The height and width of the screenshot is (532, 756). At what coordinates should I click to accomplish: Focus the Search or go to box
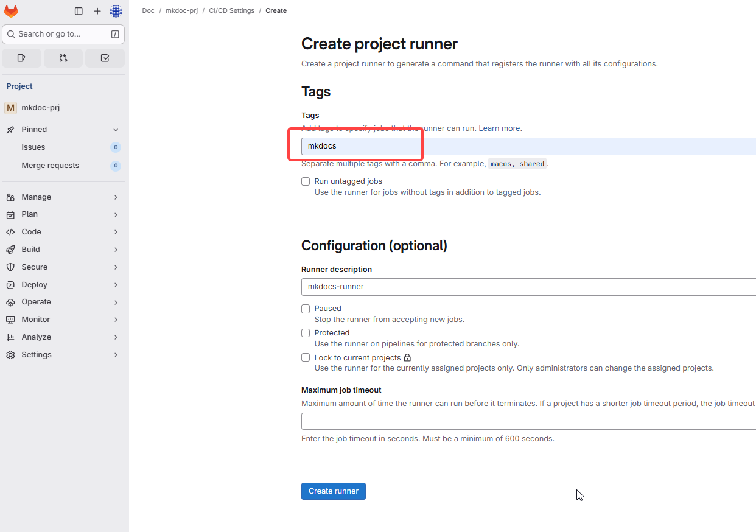click(63, 35)
